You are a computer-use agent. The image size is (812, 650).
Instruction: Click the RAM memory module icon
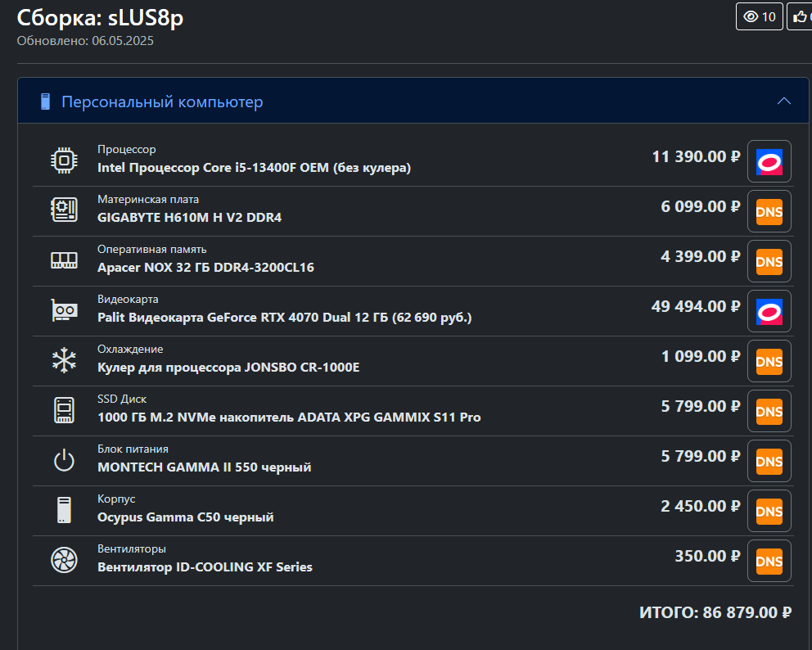(x=64, y=260)
